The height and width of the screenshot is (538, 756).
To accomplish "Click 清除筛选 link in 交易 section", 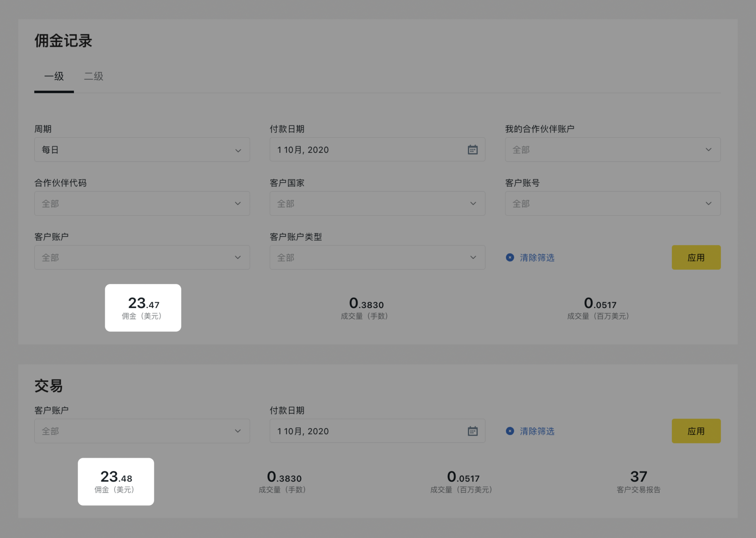I will [x=537, y=431].
